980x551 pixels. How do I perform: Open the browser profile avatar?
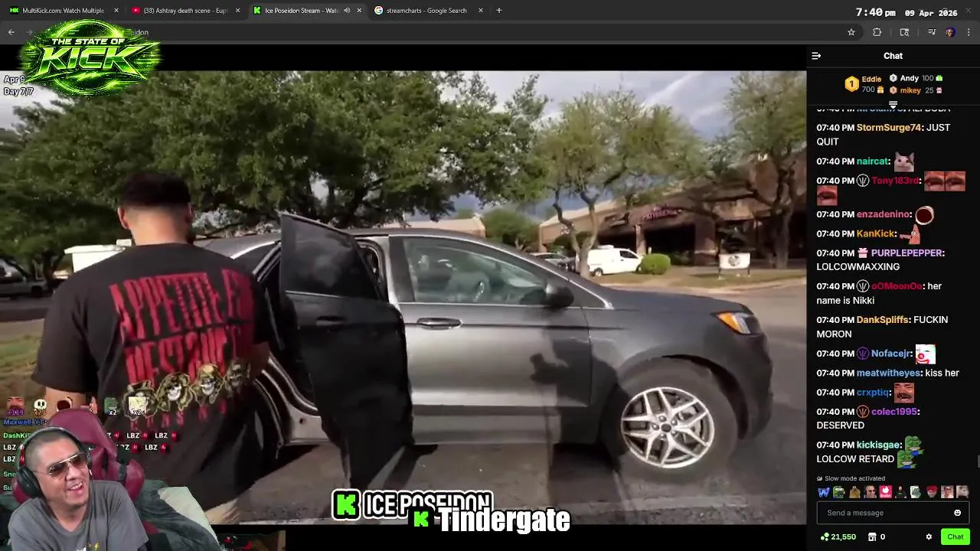(x=950, y=32)
